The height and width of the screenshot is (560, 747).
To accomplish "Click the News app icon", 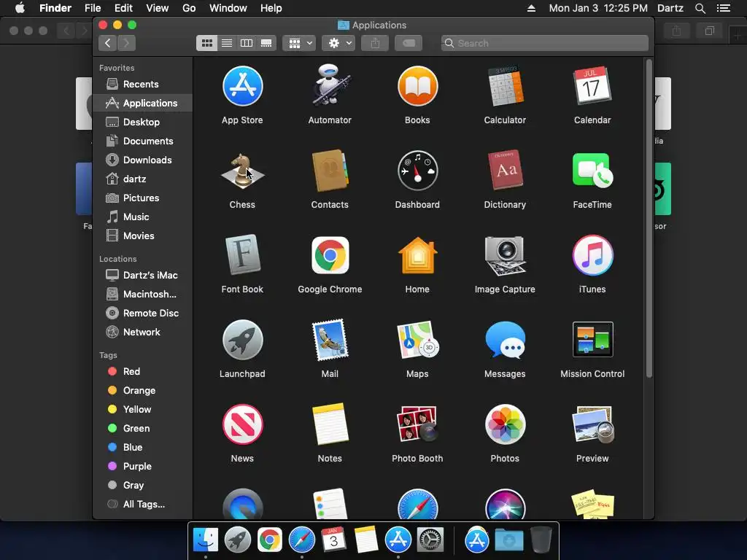I will [x=242, y=425].
